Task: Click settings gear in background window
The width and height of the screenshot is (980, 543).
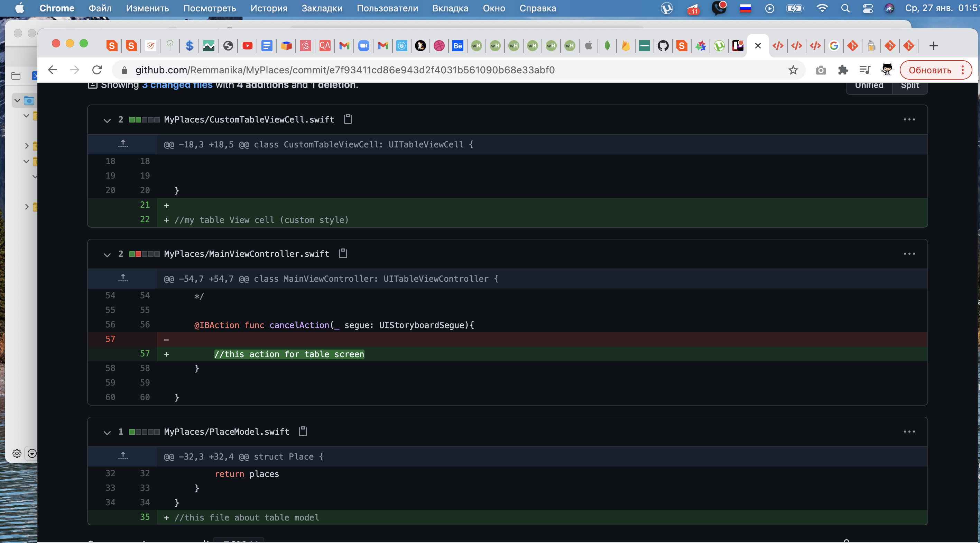Action: pos(17,453)
